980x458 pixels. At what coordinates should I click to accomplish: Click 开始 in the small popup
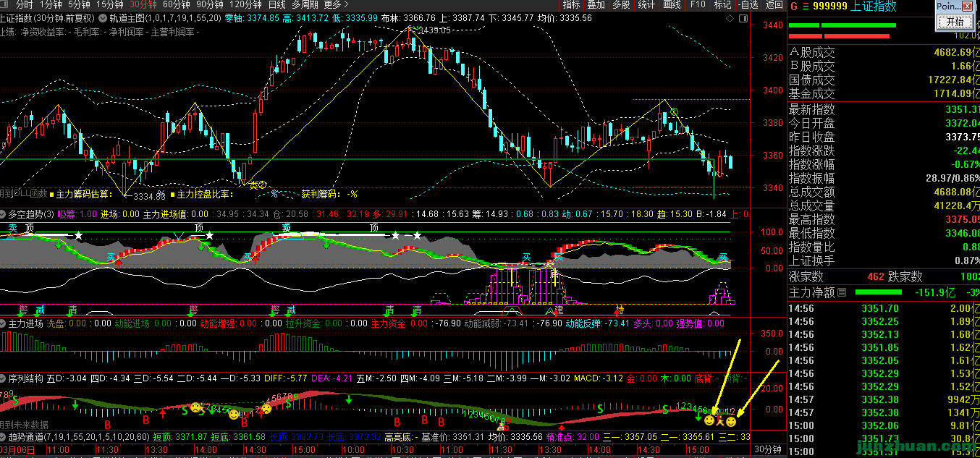click(955, 22)
